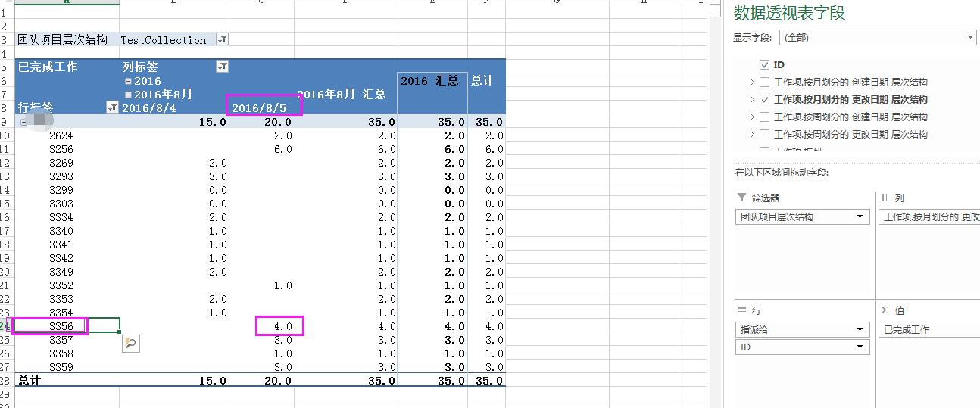Viewport: 980px width, 408px height.
Task: Collapse the 2016 year group
Action: point(128,81)
